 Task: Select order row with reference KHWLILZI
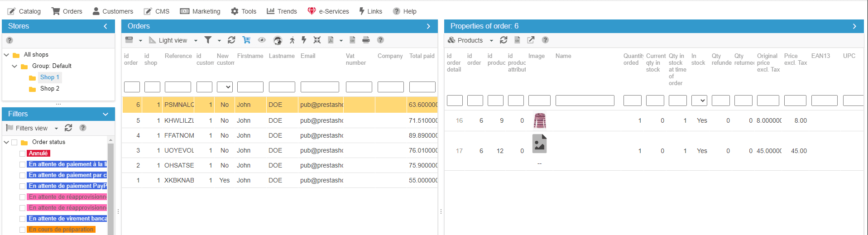[x=179, y=120]
